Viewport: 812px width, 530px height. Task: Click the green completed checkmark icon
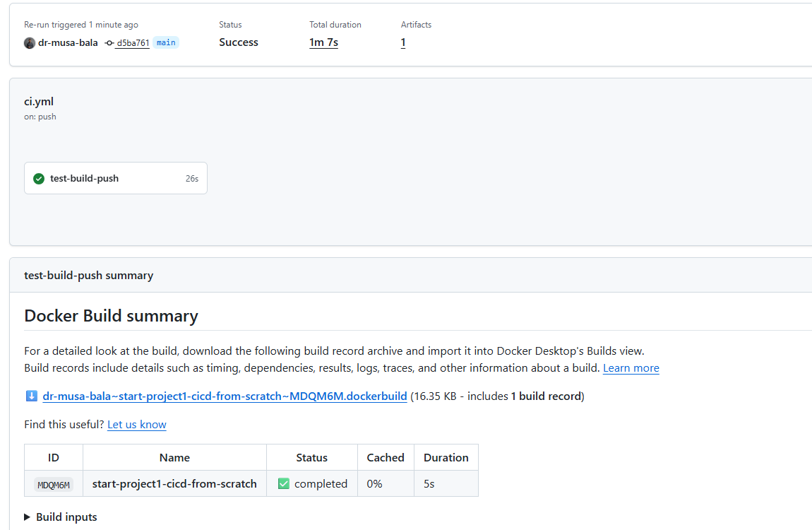284,484
